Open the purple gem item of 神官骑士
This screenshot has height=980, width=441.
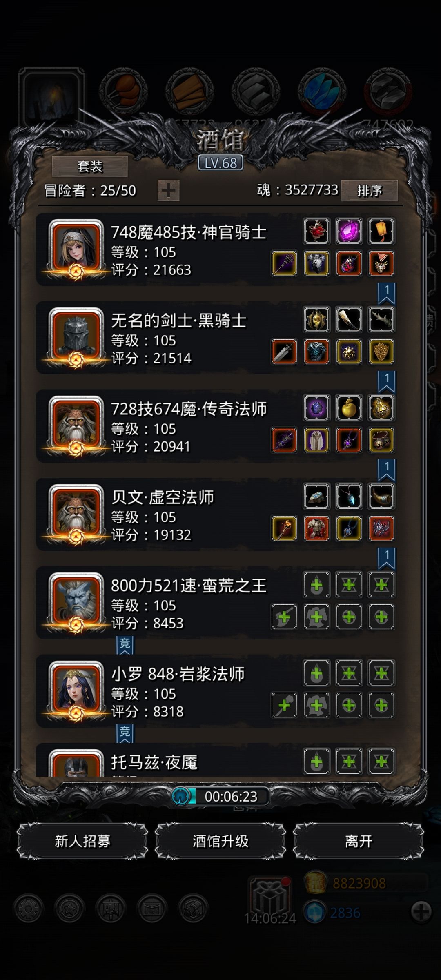[x=349, y=231]
